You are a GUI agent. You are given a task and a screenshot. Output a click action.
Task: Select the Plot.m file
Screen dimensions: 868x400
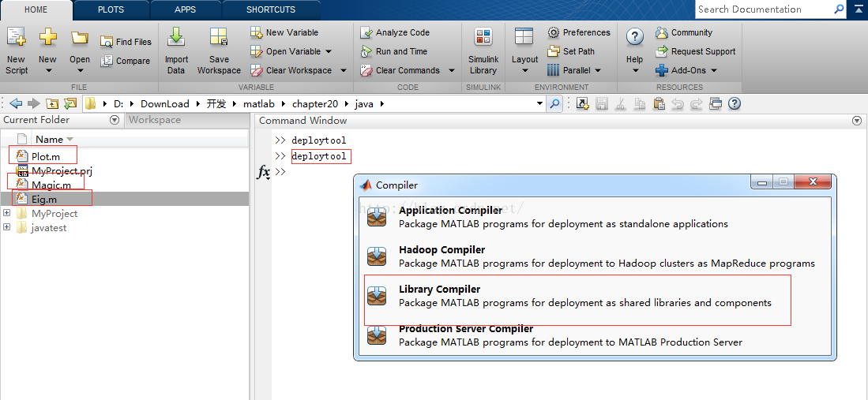[x=45, y=156]
